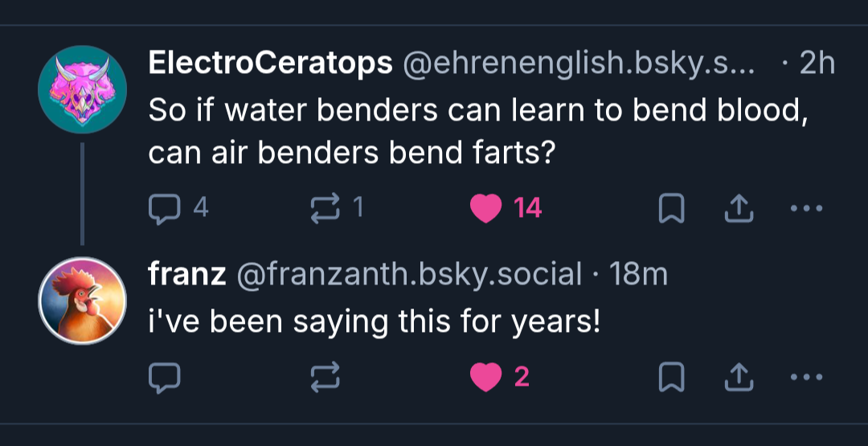Visit ElectroCeratops display name profile
The image size is (868, 446).
pyautogui.click(x=270, y=64)
